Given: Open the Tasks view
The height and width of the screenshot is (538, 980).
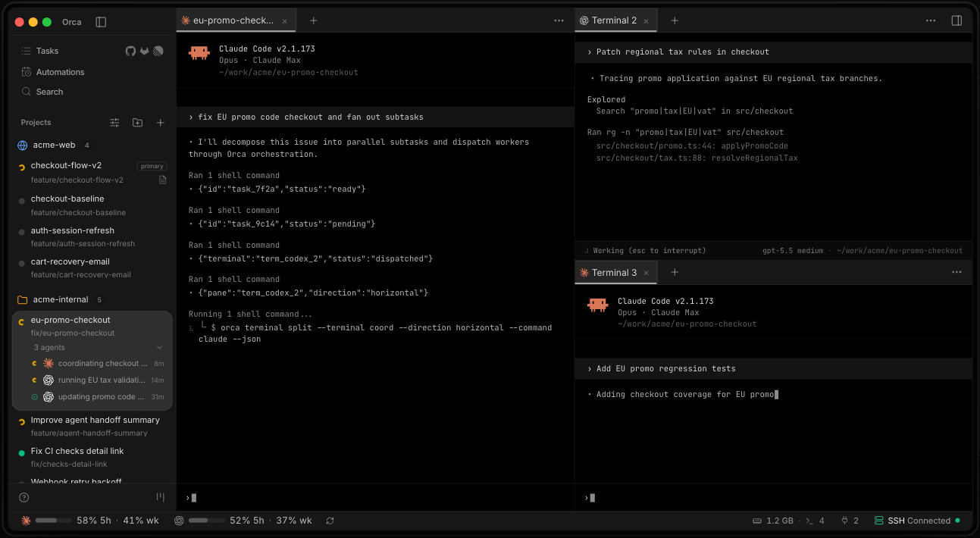Looking at the screenshot, I should pyautogui.click(x=47, y=51).
